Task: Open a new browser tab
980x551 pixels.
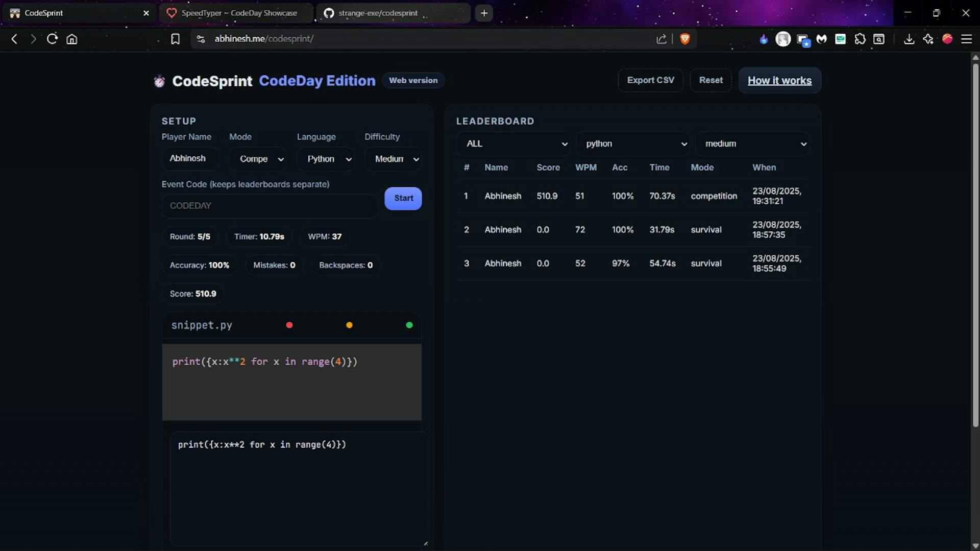Action: (484, 13)
